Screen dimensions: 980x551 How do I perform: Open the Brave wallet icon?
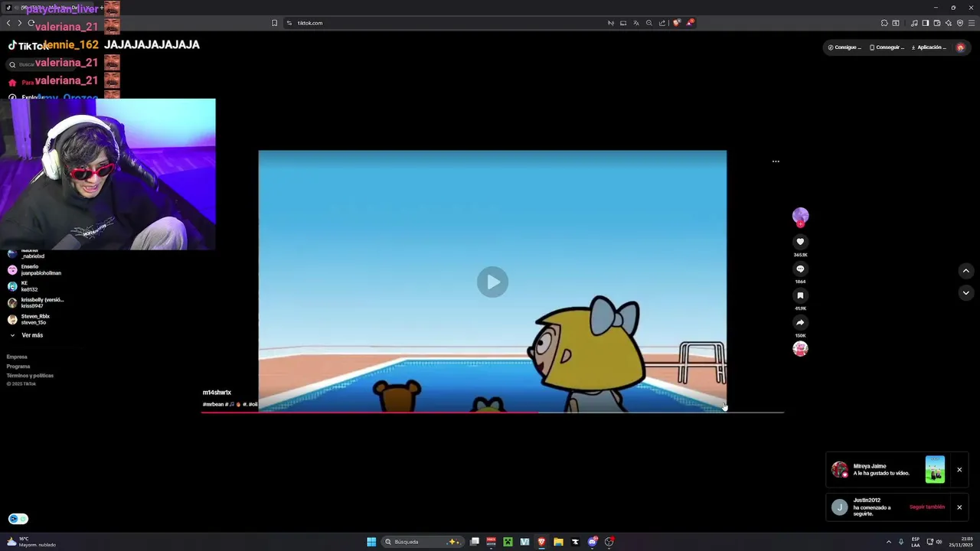936,23
